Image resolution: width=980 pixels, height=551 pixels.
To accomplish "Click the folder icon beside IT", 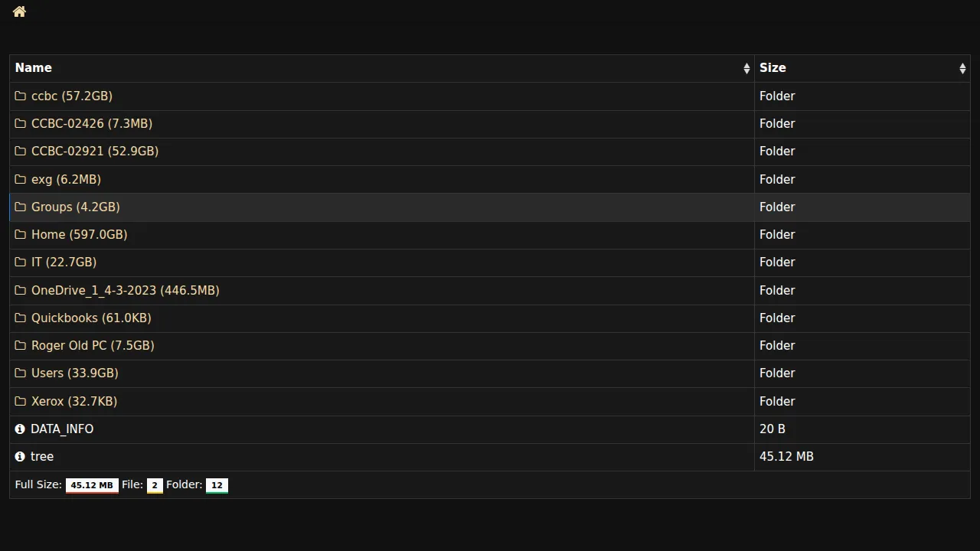I will pyautogui.click(x=21, y=262).
